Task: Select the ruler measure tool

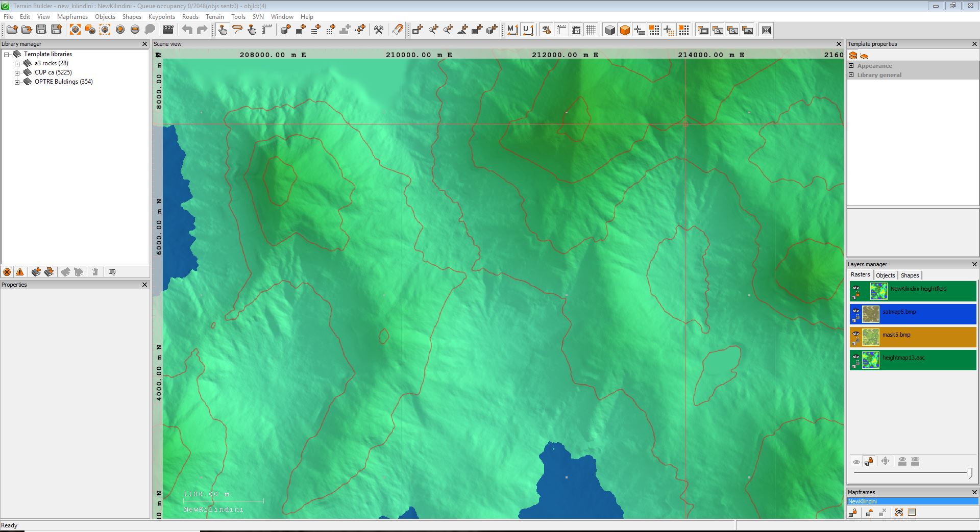Action: pos(267,30)
